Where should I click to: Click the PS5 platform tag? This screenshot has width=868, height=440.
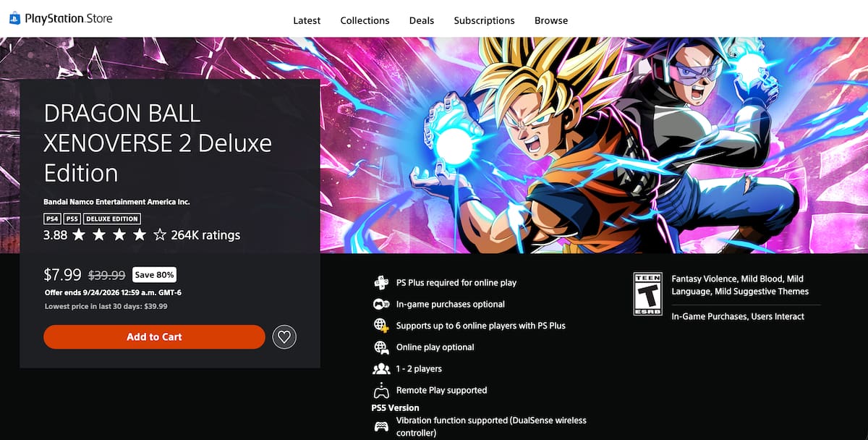(72, 219)
